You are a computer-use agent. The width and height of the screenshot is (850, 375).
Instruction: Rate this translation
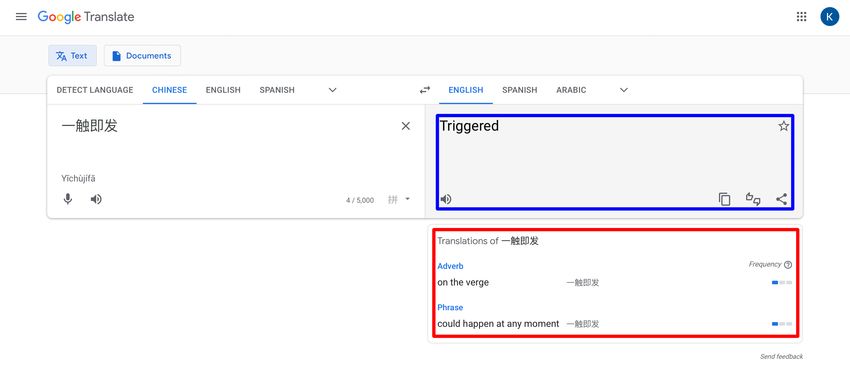pos(753,199)
